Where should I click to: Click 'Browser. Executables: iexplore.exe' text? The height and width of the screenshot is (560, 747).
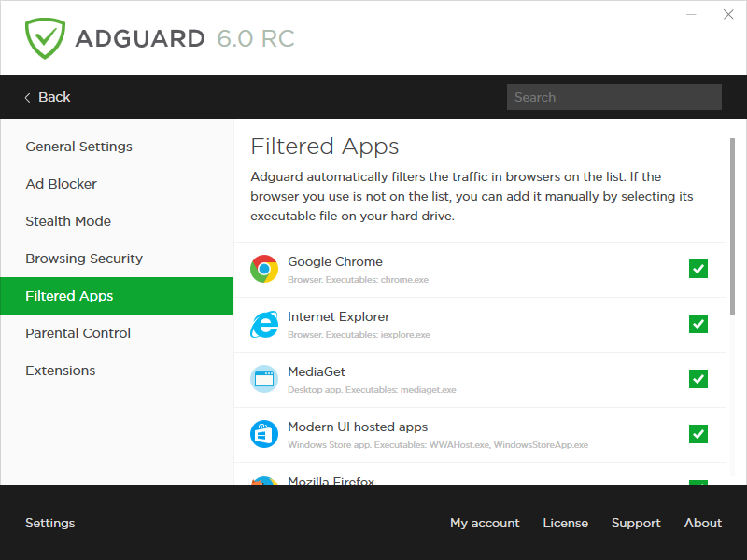point(359,335)
